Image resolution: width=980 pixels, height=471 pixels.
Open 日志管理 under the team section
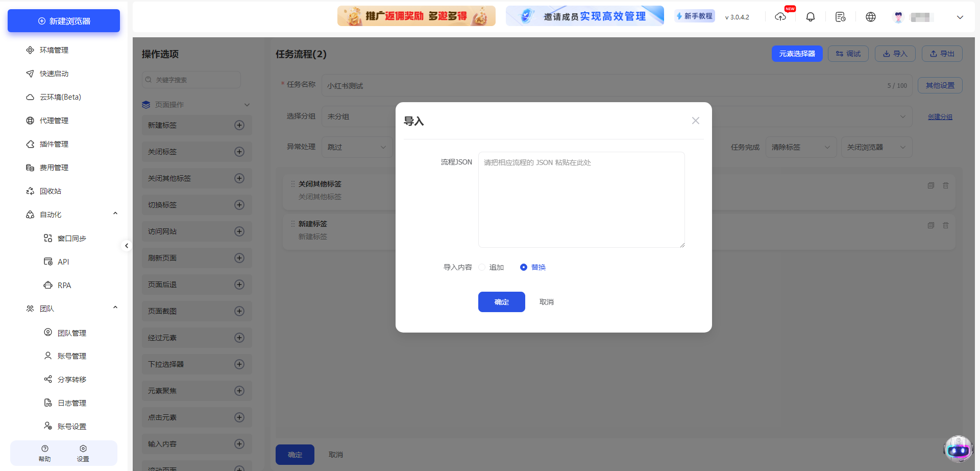pos(71,403)
